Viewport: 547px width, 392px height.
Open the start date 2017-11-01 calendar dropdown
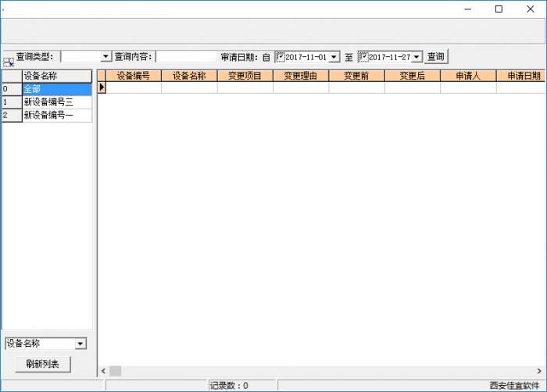(334, 57)
